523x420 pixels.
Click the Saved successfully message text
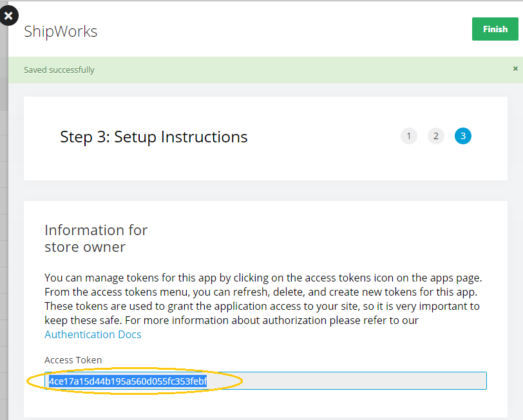[59, 70]
